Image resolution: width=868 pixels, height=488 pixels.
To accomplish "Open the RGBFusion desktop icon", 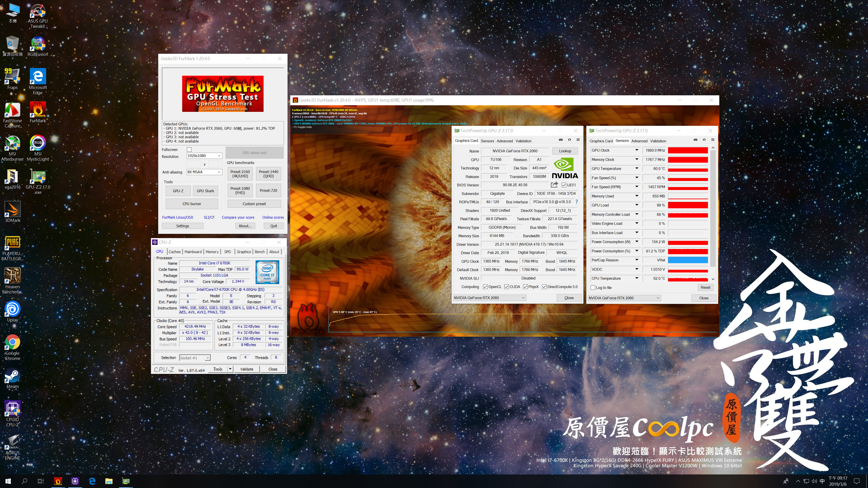I will (38, 47).
